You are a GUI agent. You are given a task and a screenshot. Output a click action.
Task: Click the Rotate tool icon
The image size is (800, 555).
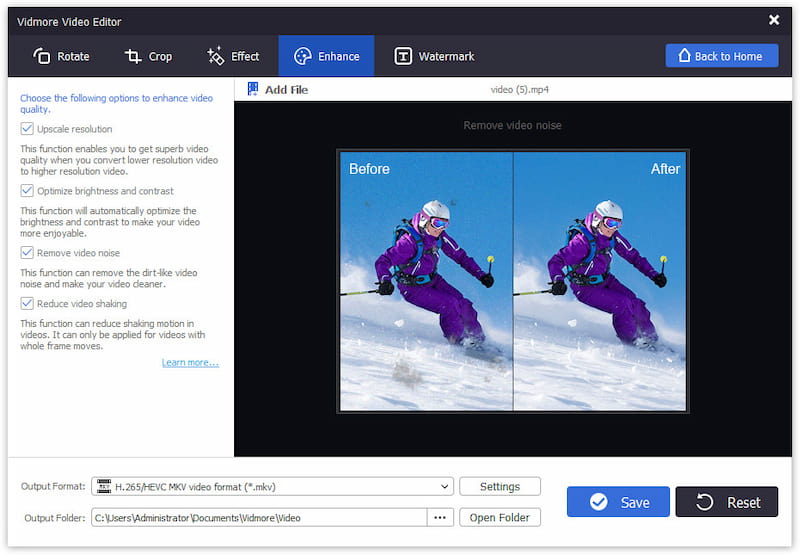[42, 57]
